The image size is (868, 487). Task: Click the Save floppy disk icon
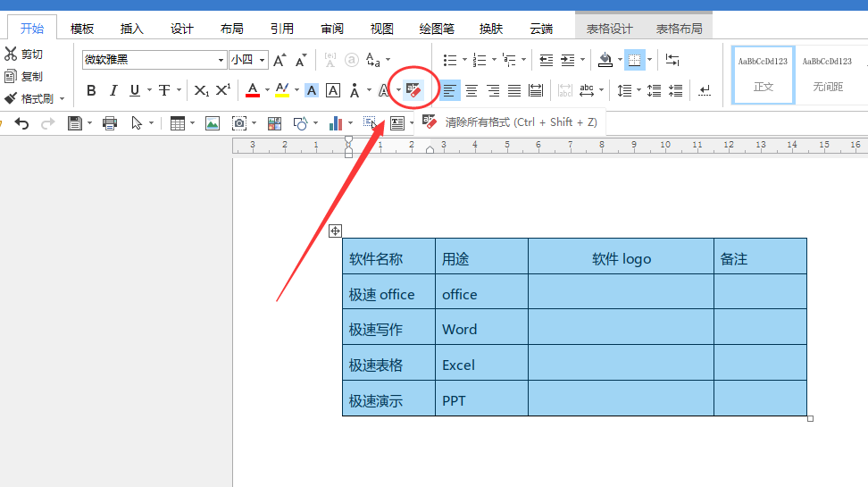(x=75, y=123)
